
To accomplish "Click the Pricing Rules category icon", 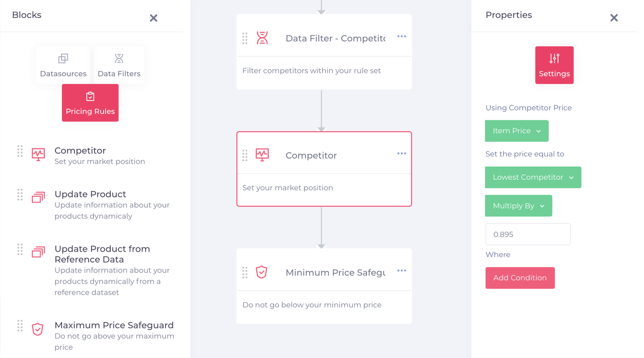I will click(90, 97).
